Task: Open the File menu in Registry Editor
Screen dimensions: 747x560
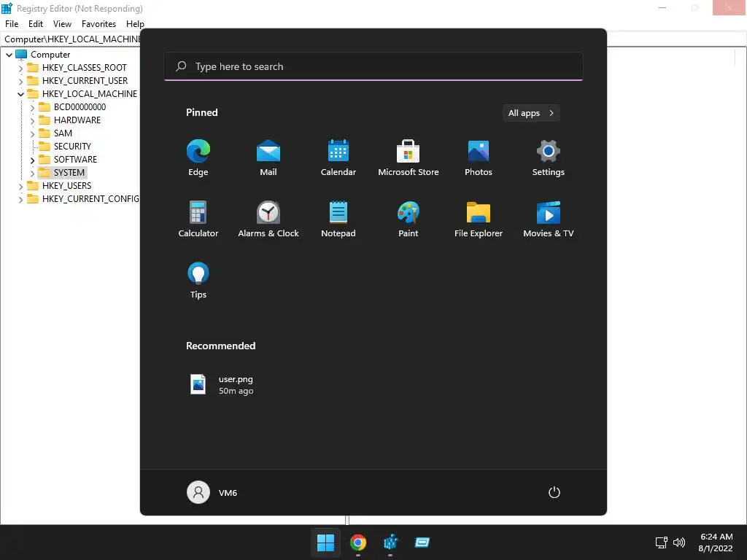Action: pos(12,24)
